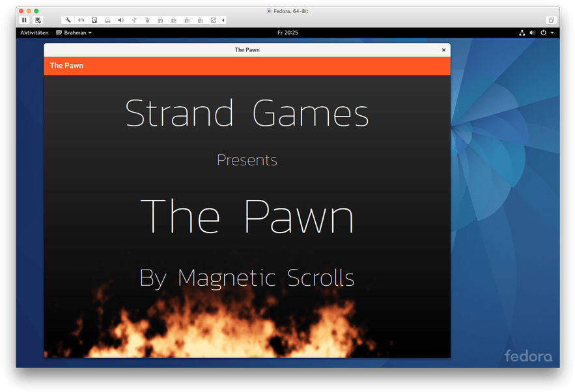Click the sharing sync icon in toolbar

point(214,20)
